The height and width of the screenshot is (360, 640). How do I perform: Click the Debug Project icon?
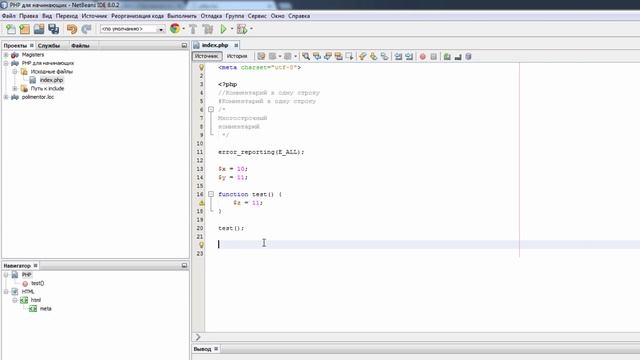tap(242, 29)
